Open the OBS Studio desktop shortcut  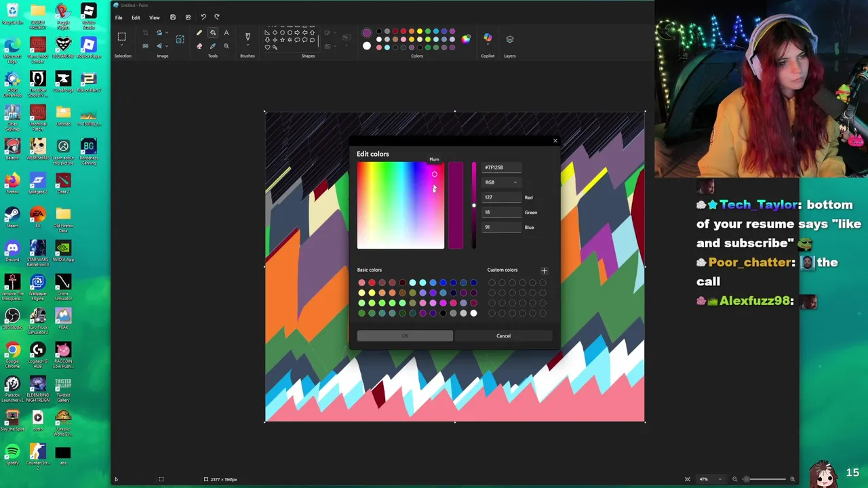coord(12,320)
